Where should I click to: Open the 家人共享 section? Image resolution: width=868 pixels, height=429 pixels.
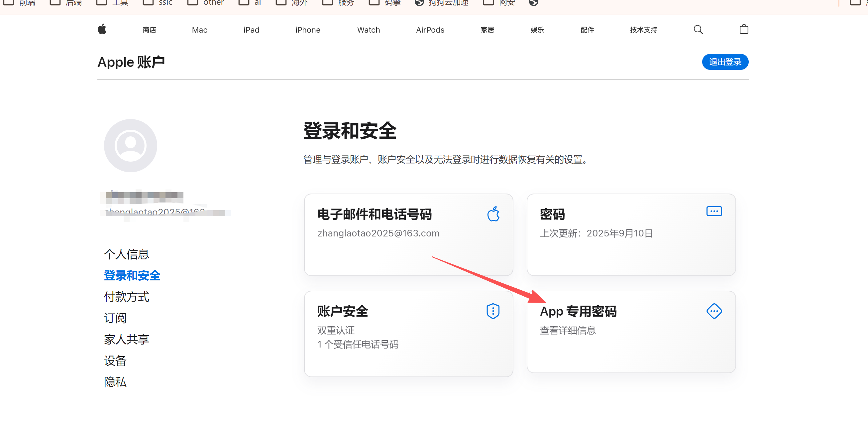(x=126, y=339)
